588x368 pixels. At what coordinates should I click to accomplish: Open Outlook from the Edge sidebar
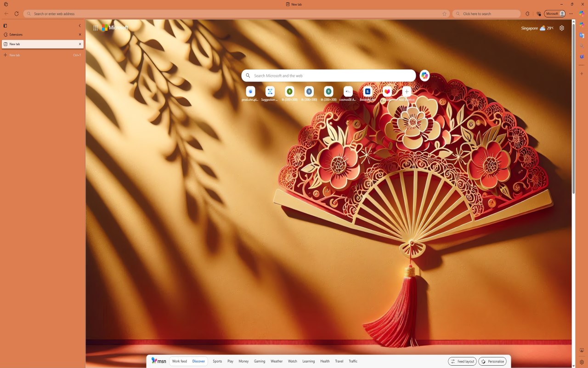[x=582, y=35]
